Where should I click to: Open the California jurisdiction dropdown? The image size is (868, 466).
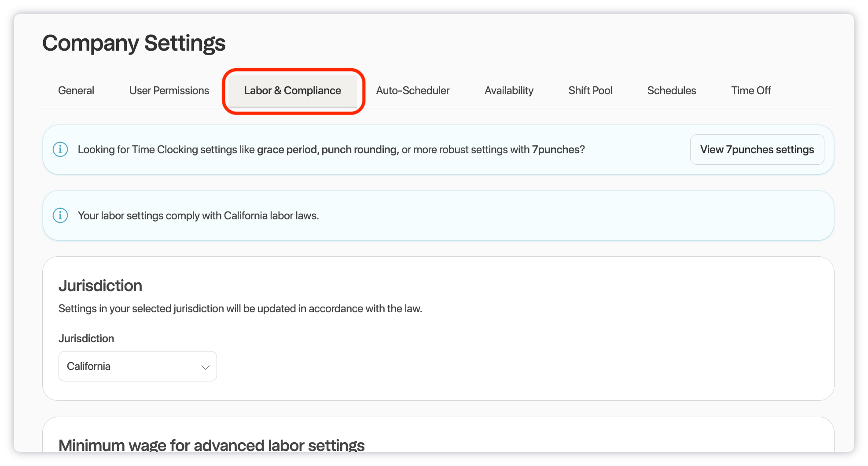[137, 366]
